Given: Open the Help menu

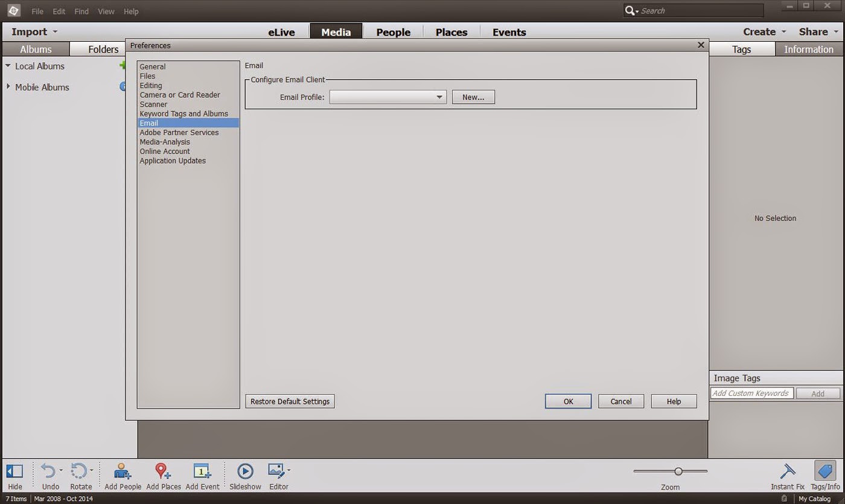Looking at the screenshot, I should pyautogui.click(x=131, y=11).
